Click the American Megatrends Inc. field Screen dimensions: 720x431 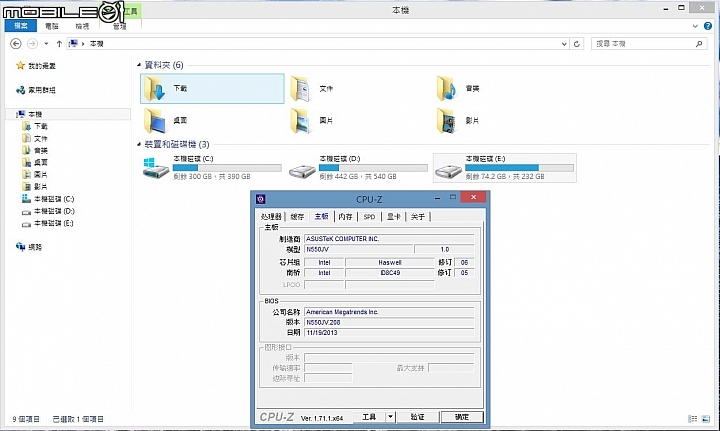pos(389,312)
